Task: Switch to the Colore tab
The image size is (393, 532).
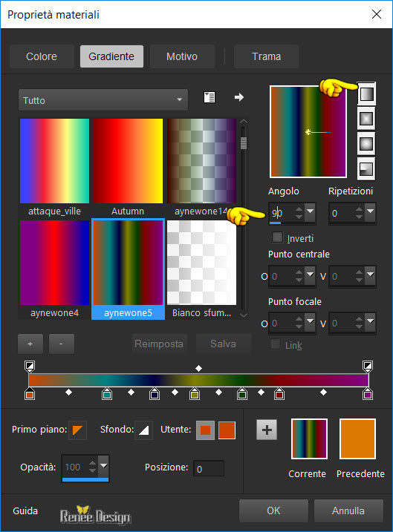Action: 42,56
